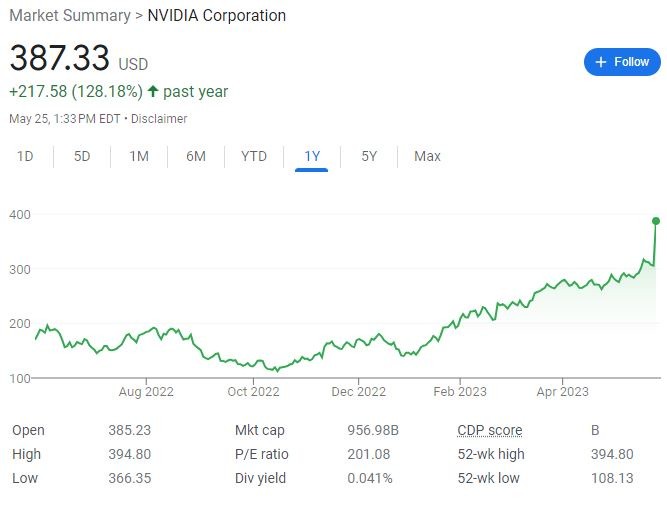The height and width of the screenshot is (505, 667).
Task: Click the Mkt cap value 956.98B
Action: tap(371, 430)
